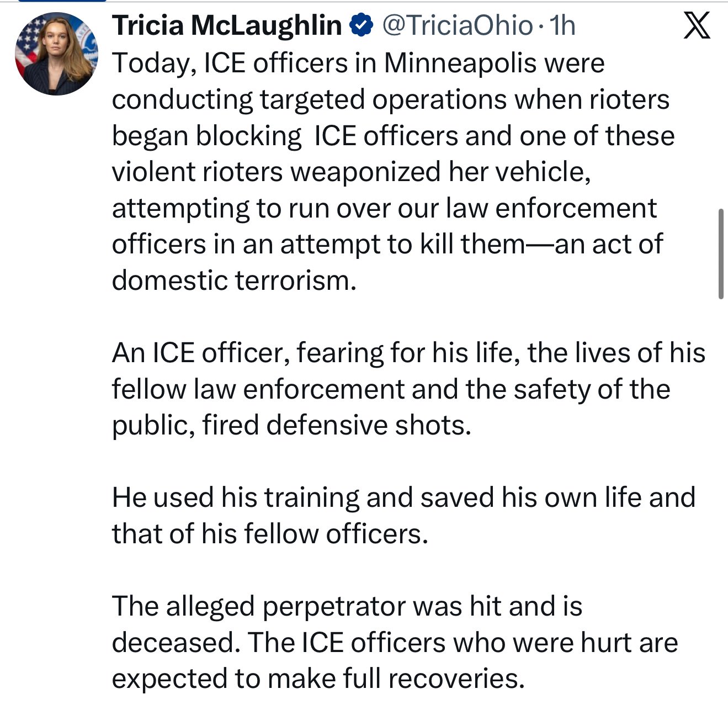
Task: Open the profile picture avatar
Action: tap(56, 54)
